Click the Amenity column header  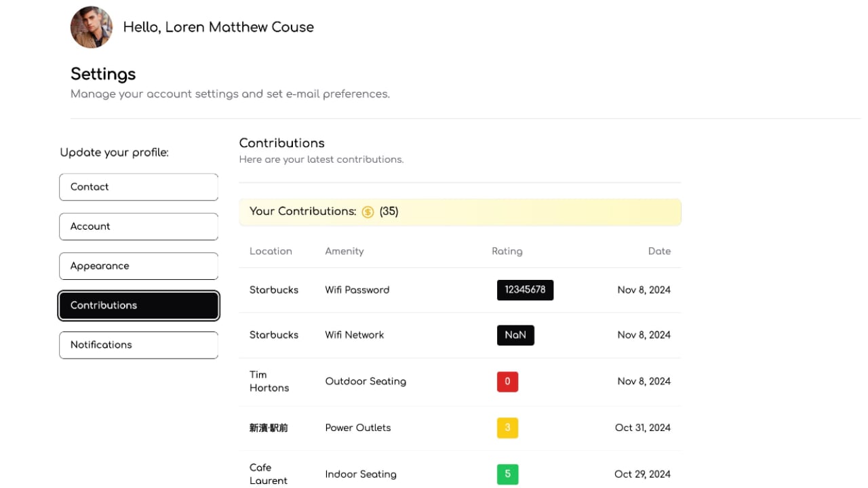click(x=344, y=251)
